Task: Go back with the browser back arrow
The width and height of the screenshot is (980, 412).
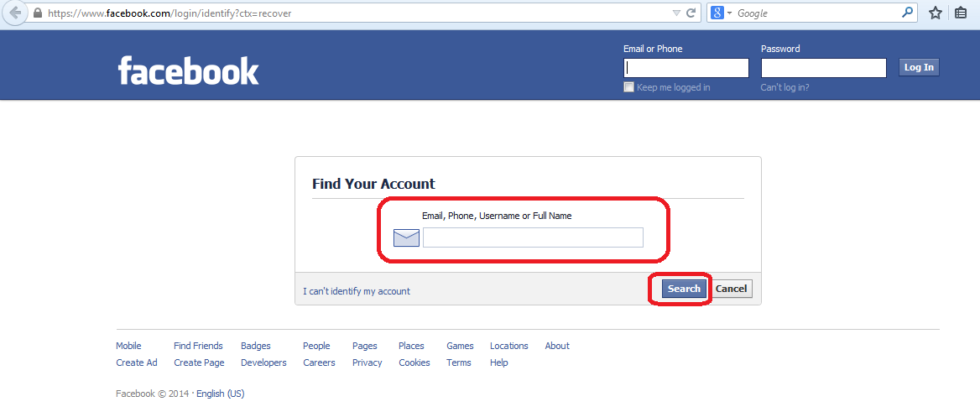Action: pos(14,13)
